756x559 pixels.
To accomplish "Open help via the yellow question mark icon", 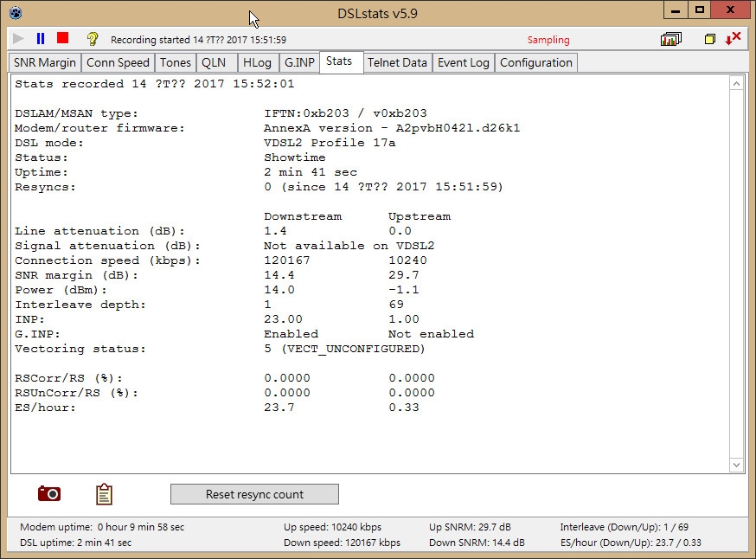I will pos(92,39).
